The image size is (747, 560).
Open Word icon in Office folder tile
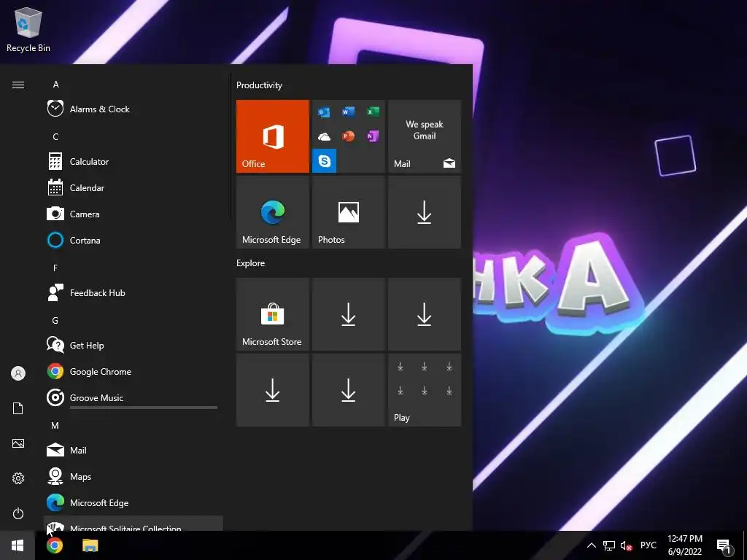click(x=348, y=112)
